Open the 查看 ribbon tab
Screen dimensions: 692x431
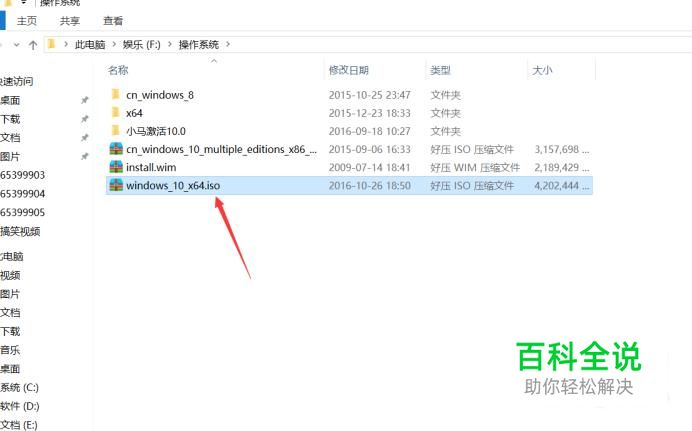pyautogui.click(x=113, y=21)
